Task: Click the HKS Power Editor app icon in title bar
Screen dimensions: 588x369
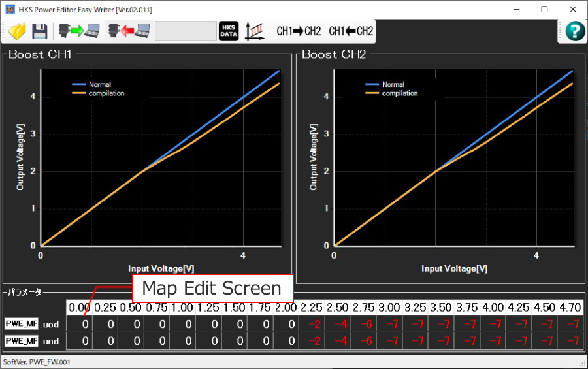Action: tap(10, 9)
